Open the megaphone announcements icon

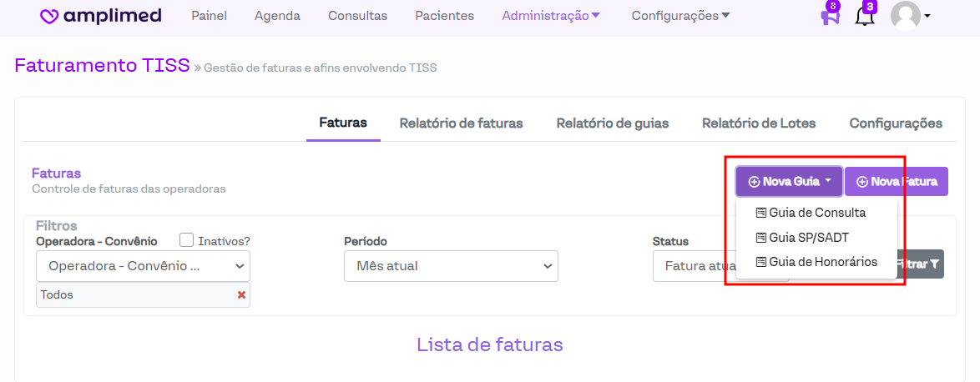829,17
